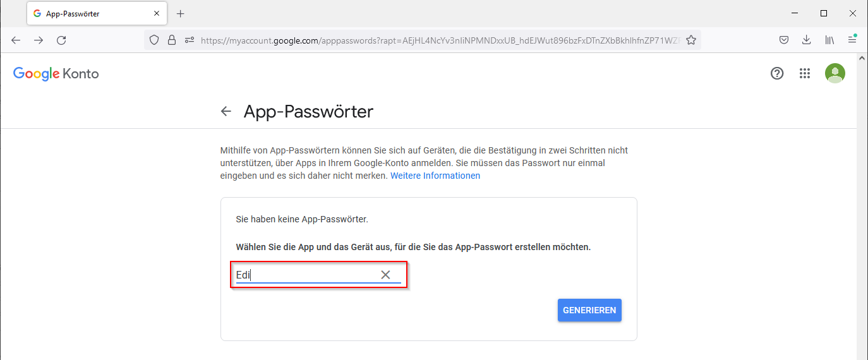Bookmark this page with the star
This screenshot has width=868, height=360.
click(691, 40)
